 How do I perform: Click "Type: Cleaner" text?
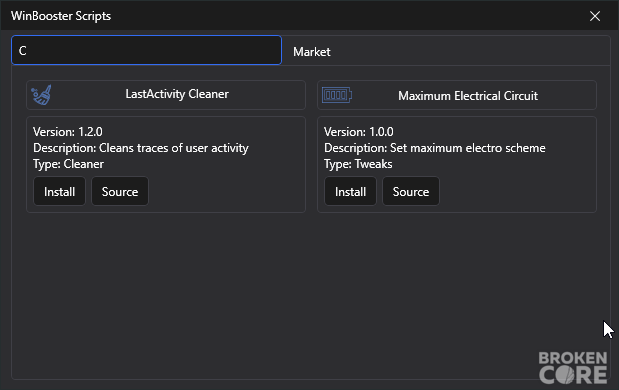(68, 164)
